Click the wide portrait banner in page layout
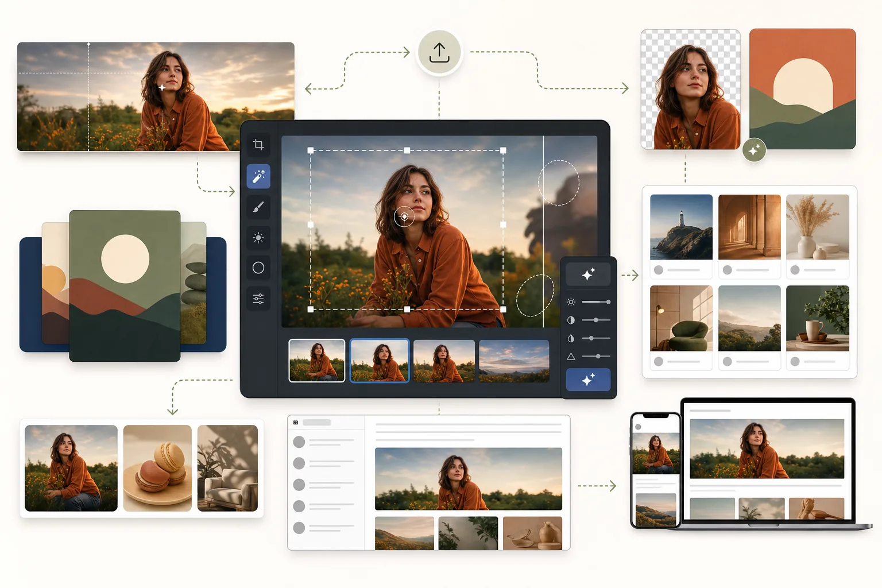Image resolution: width=882 pixels, height=588 pixels. point(469,479)
